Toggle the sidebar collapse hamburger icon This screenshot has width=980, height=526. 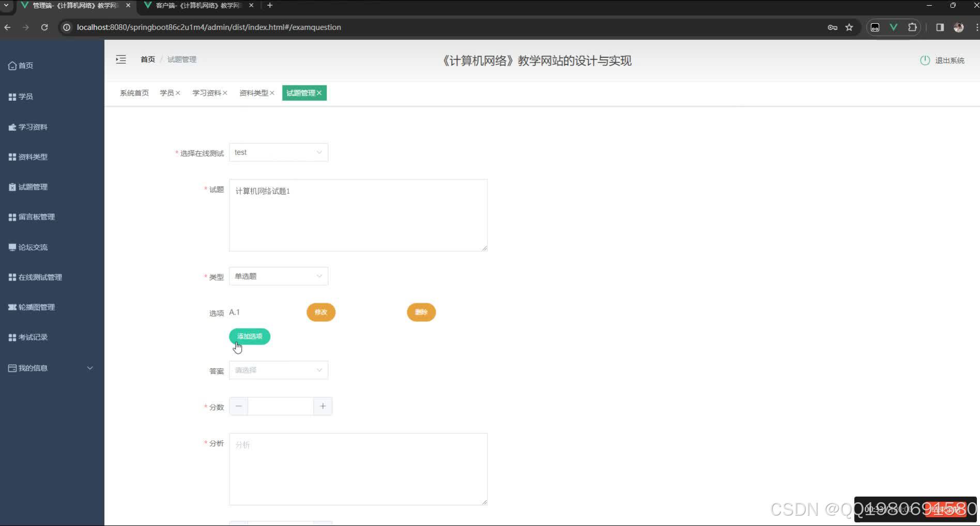[121, 59]
